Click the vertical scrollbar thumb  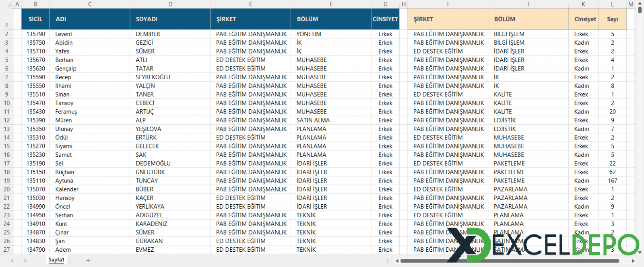coord(640,10)
